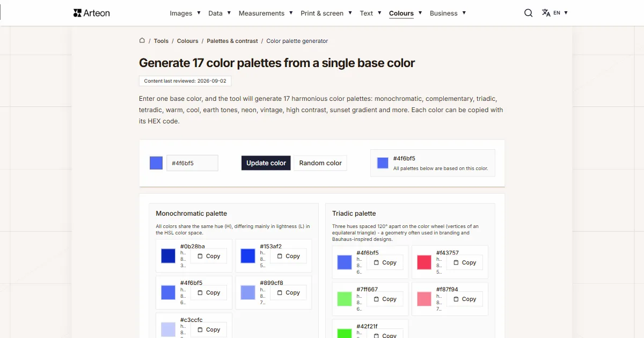Click the Update color button
Image resolution: width=644 pixels, height=338 pixels.
pos(266,163)
